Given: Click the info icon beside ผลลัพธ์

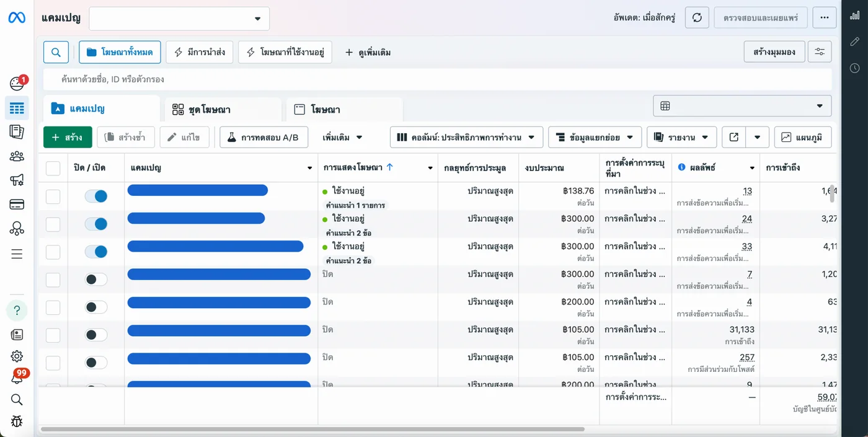Looking at the screenshot, I should pos(681,167).
